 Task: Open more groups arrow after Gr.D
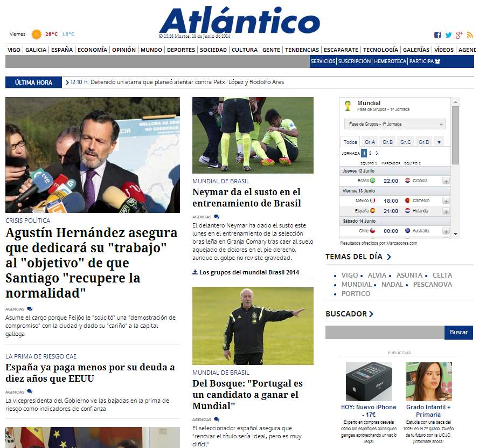439,142
